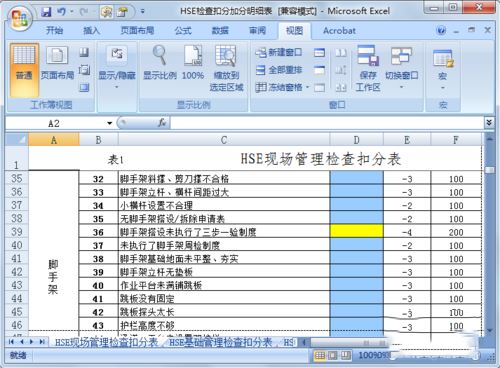
Task: Click the insert function fx button
Action: pos(162,123)
